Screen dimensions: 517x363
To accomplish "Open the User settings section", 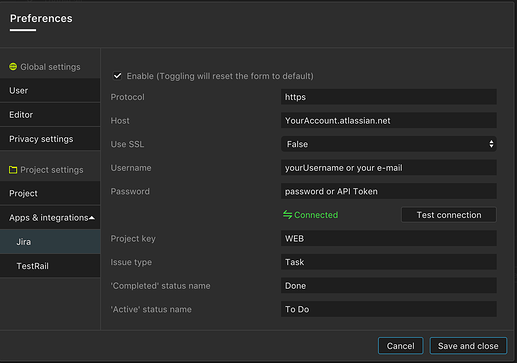I will click(x=50, y=90).
